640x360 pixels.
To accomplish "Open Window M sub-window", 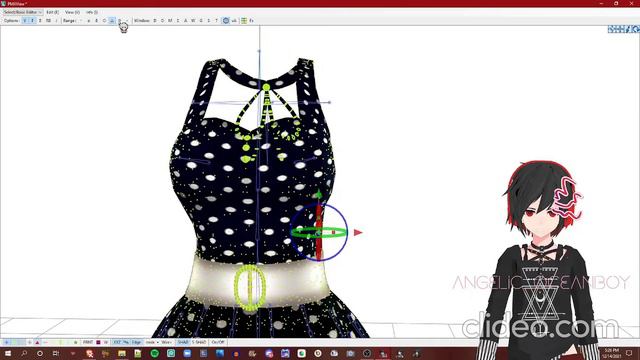I will tap(170, 20).
